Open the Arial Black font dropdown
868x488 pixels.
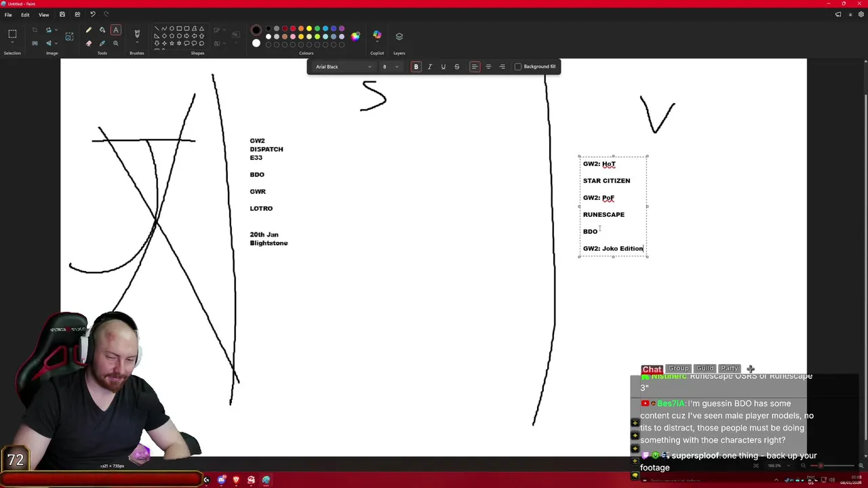coord(343,66)
